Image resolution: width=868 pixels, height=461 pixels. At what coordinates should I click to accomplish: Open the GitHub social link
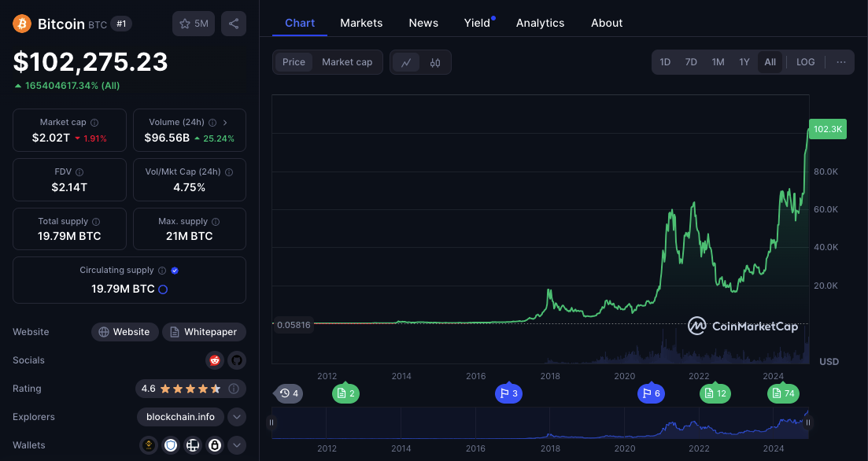(237, 360)
